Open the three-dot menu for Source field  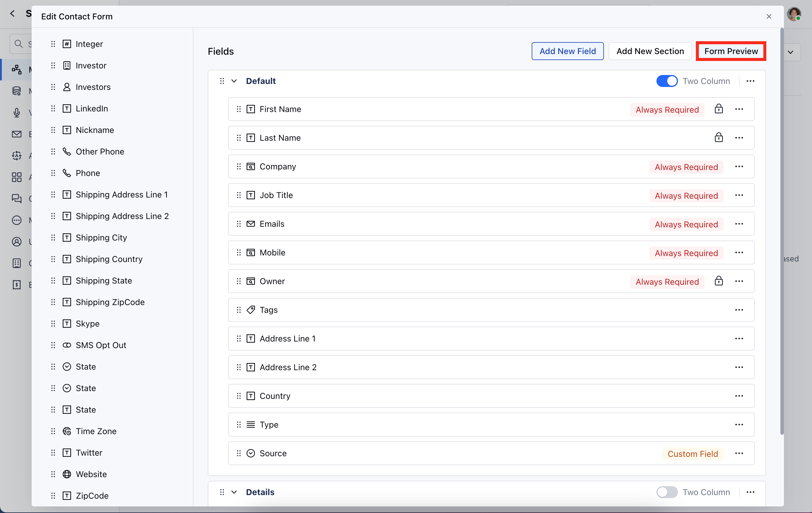pyautogui.click(x=739, y=453)
